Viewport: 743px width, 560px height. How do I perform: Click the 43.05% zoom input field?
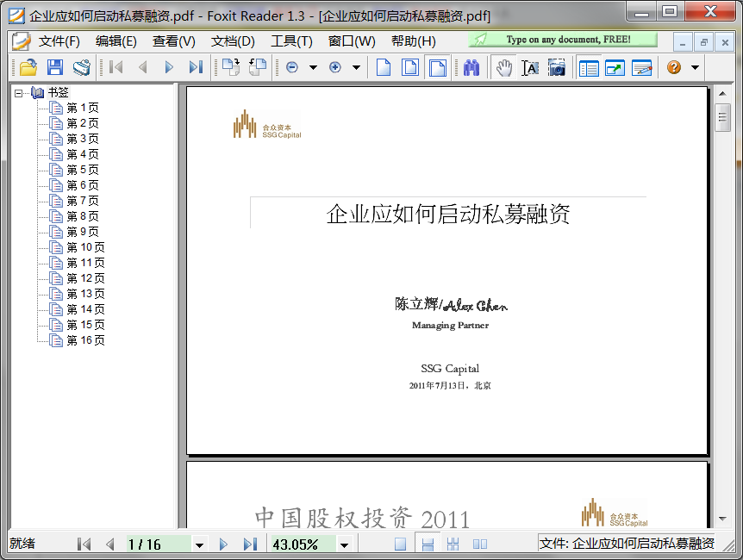[303, 544]
